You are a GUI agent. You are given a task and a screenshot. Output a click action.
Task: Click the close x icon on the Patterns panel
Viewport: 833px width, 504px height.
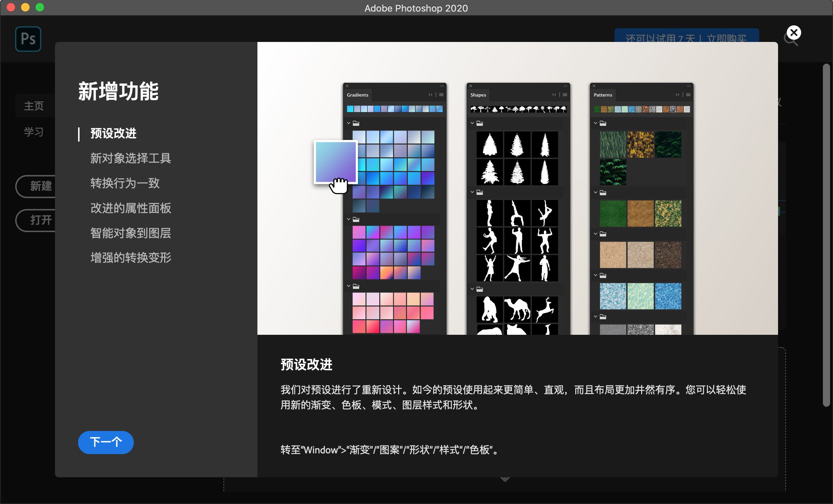tap(594, 86)
